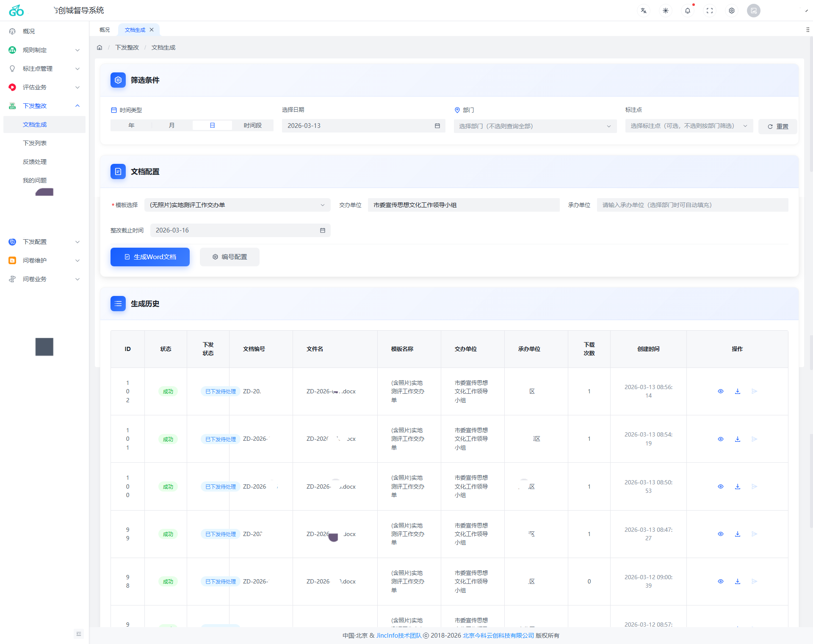Click the language translation icon
813x644 pixels.
pyautogui.click(x=643, y=11)
